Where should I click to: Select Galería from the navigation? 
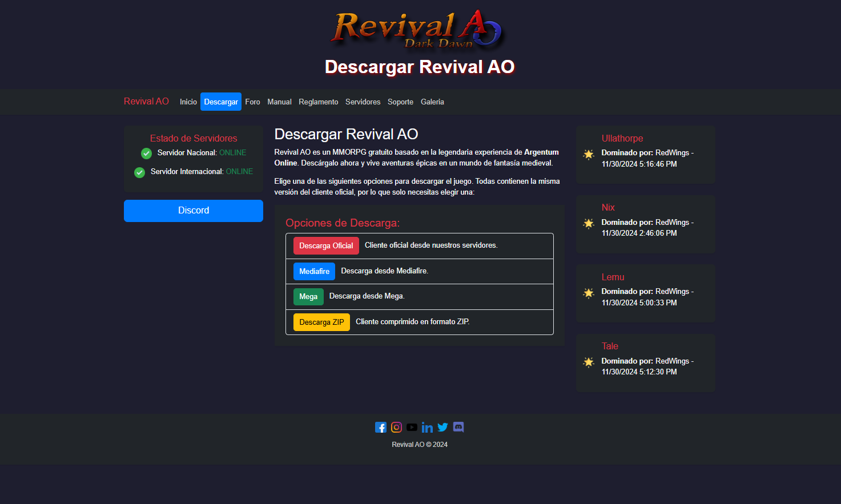[432, 102]
